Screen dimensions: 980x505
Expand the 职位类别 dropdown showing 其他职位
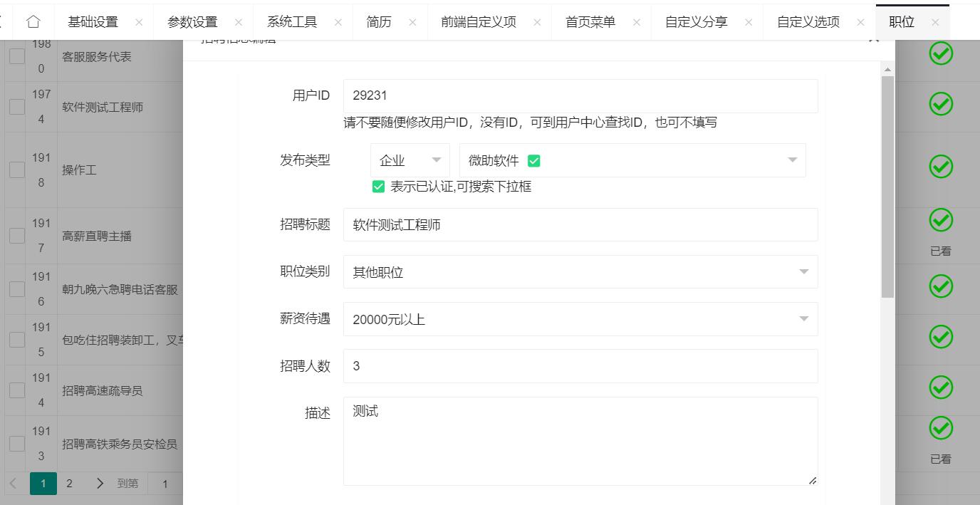click(x=580, y=272)
